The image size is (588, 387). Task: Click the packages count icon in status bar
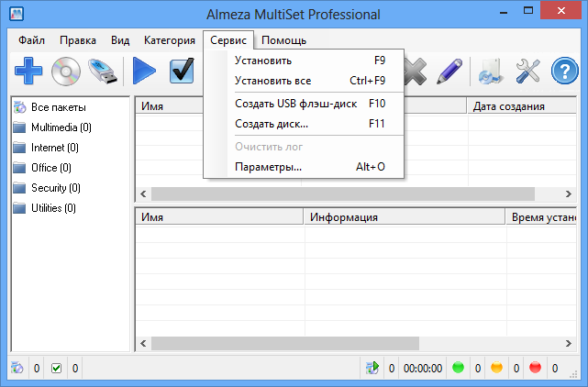pyautogui.click(x=17, y=368)
